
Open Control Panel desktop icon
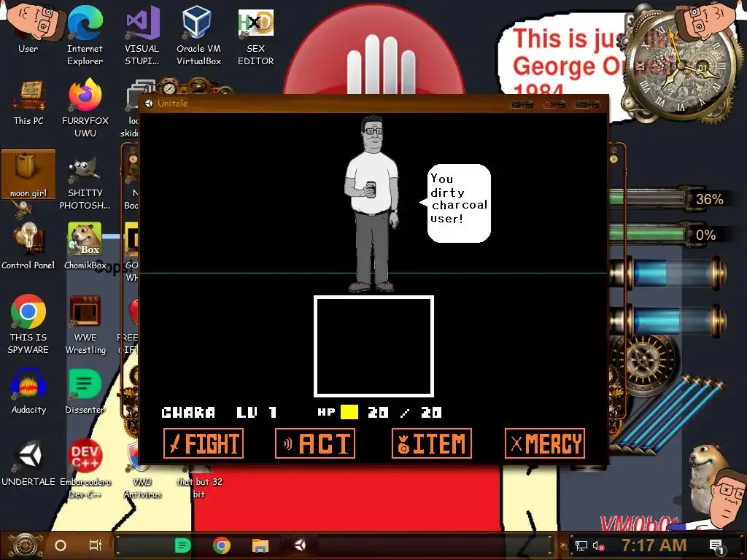28,246
